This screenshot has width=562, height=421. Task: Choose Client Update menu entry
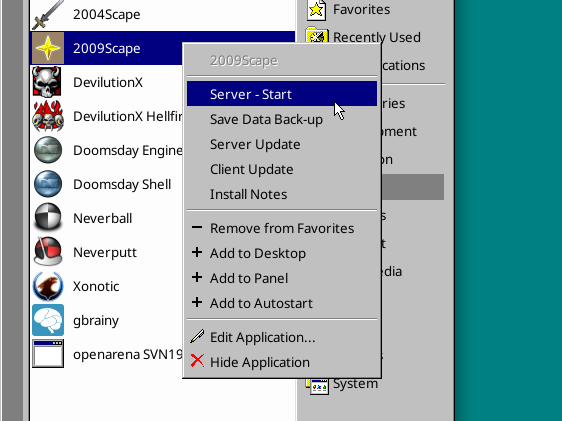(282, 169)
